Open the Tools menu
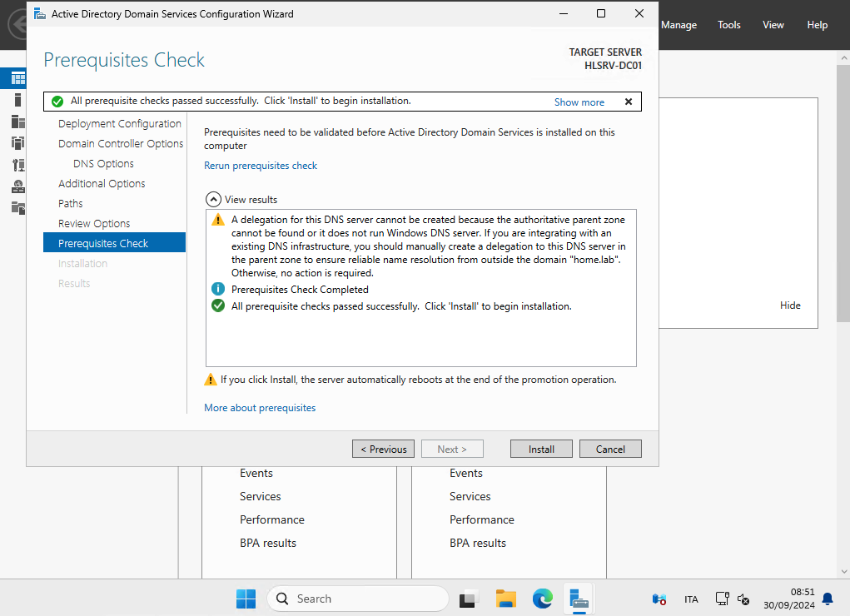The width and height of the screenshot is (850, 616). point(728,25)
